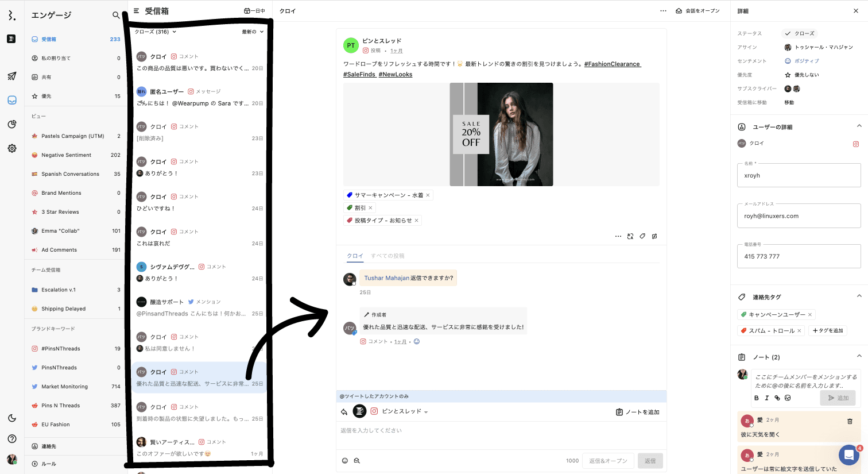This screenshot has height=474, width=868.
Task: Delete the note using trash icon
Action: tap(850, 421)
